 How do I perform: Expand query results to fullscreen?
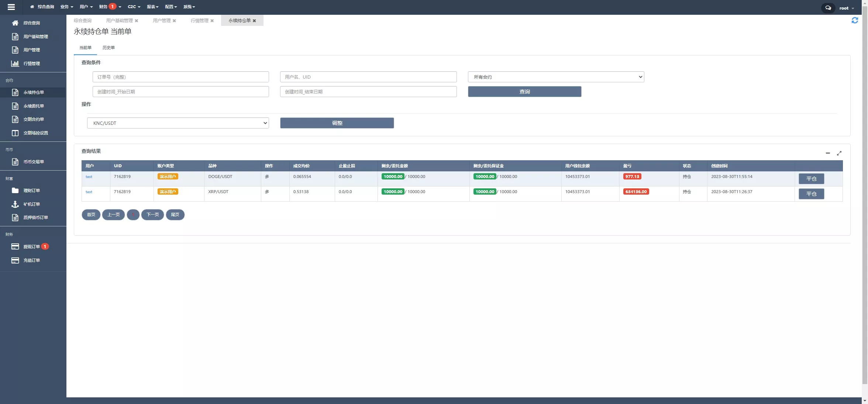click(839, 153)
